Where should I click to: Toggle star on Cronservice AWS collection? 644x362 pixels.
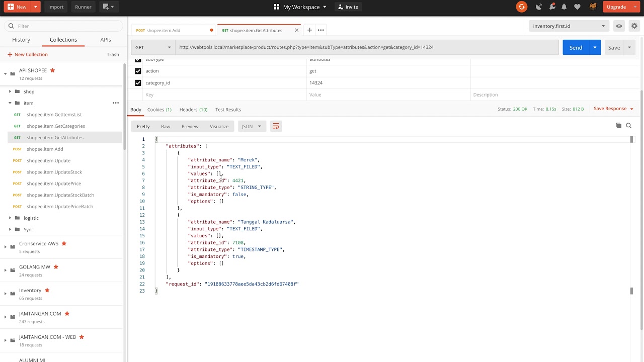pyautogui.click(x=64, y=243)
